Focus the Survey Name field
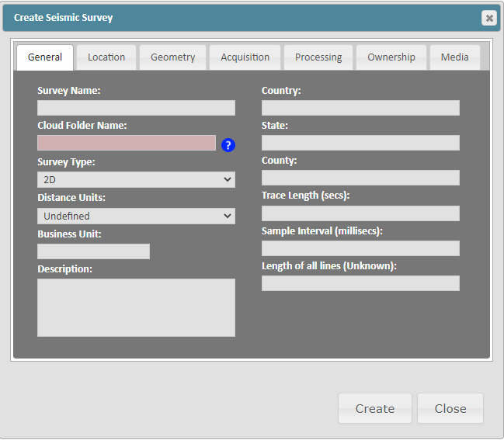504x440 pixels. [136, 108]
